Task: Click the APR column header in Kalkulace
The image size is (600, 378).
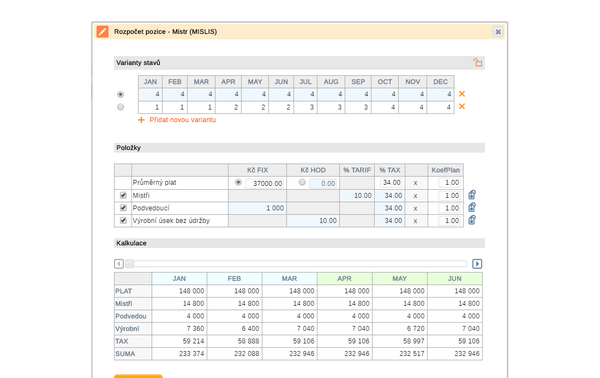Action: click(344, 279)
